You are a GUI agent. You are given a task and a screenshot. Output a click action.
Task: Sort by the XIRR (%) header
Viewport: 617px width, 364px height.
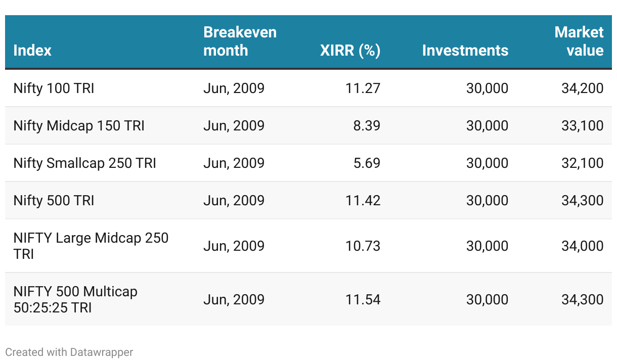(350, 51)
